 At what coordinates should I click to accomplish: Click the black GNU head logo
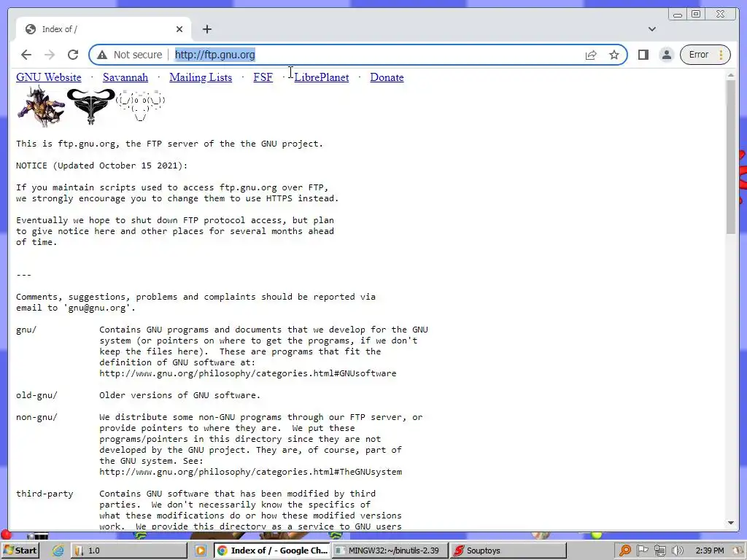[90, 106]
